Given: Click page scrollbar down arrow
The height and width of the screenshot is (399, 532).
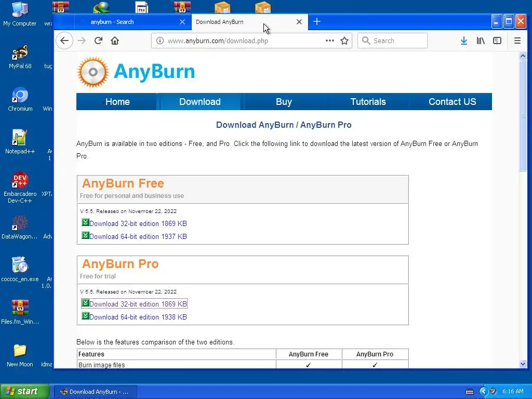Looking at the screenshot, I should coord(523,364).
